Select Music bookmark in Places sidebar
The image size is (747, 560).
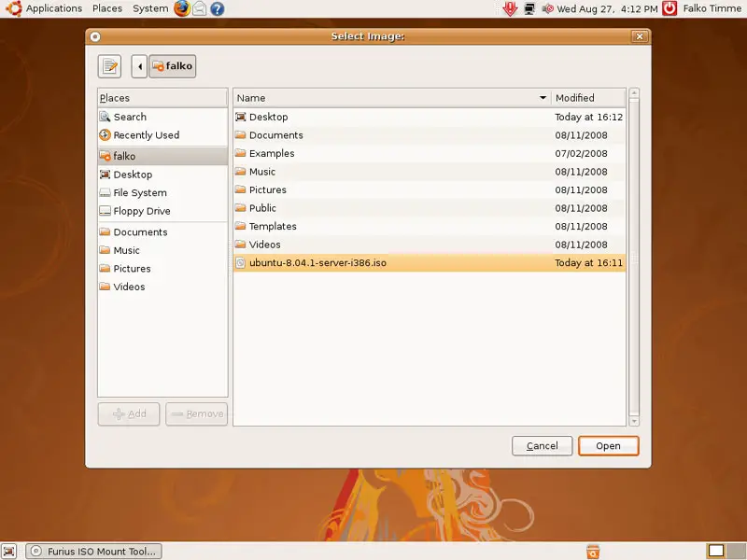(162, 250)
